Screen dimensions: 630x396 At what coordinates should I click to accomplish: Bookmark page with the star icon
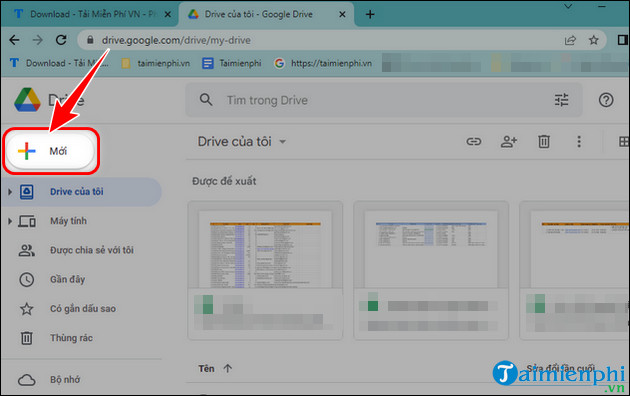tap(593, 40)
